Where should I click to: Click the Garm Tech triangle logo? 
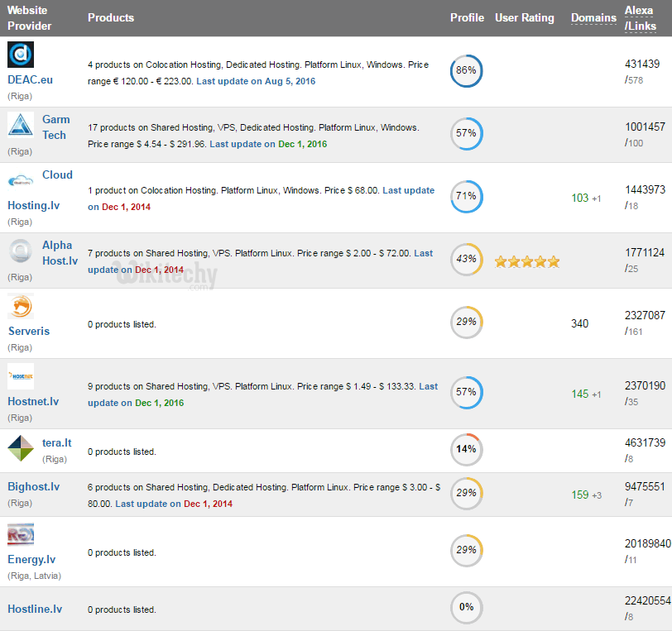[20, 126]
